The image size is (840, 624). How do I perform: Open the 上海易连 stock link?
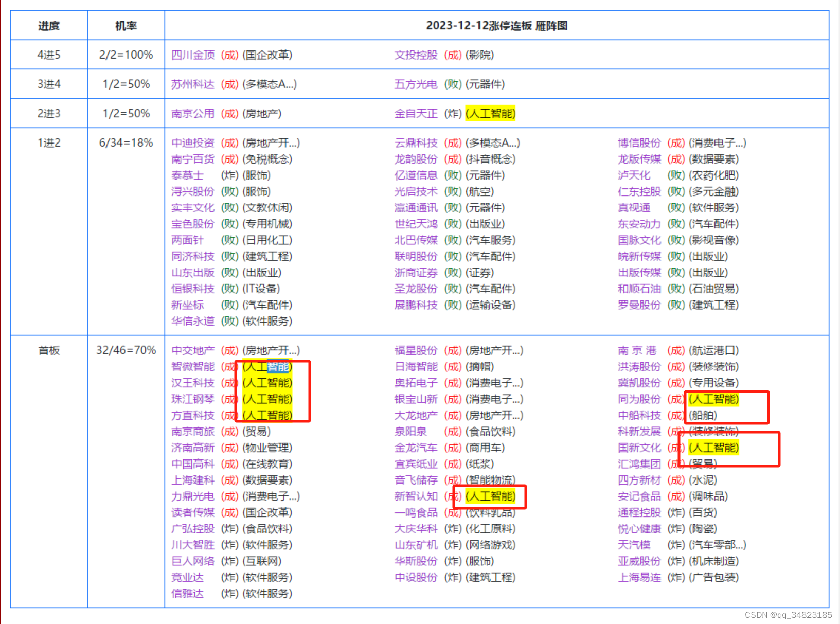639,578
